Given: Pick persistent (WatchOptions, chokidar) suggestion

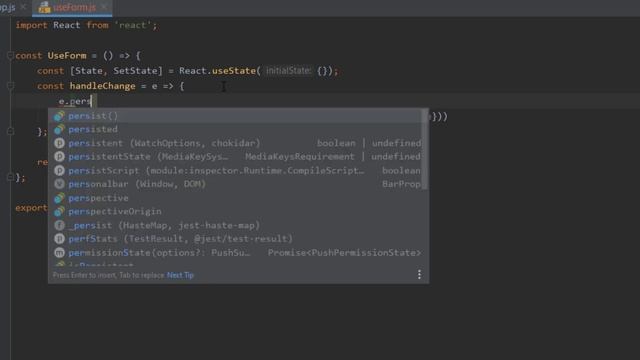Looking at the screenshot, I should [237, 143].
